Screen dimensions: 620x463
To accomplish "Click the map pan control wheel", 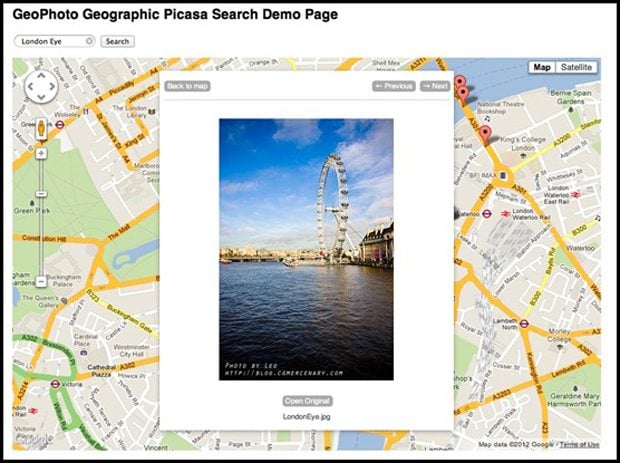I will [x=41, y=88].
